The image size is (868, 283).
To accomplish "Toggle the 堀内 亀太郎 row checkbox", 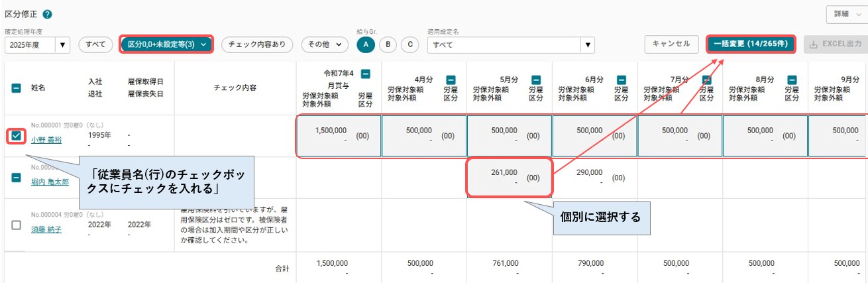I will (x=17, y=178).
